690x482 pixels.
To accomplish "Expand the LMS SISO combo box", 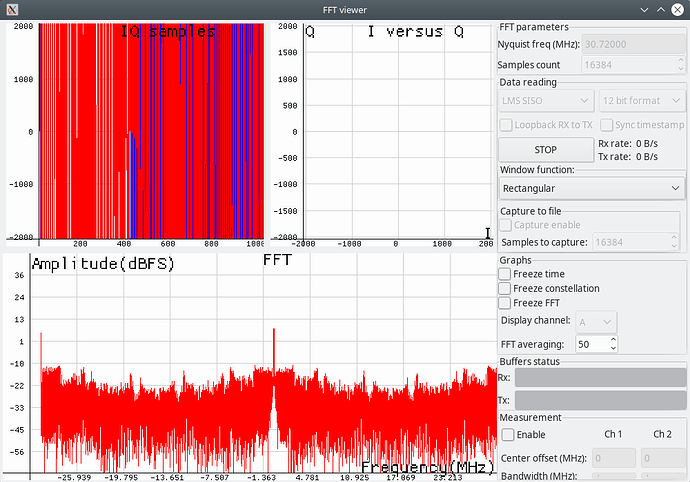I will point(545,100).
